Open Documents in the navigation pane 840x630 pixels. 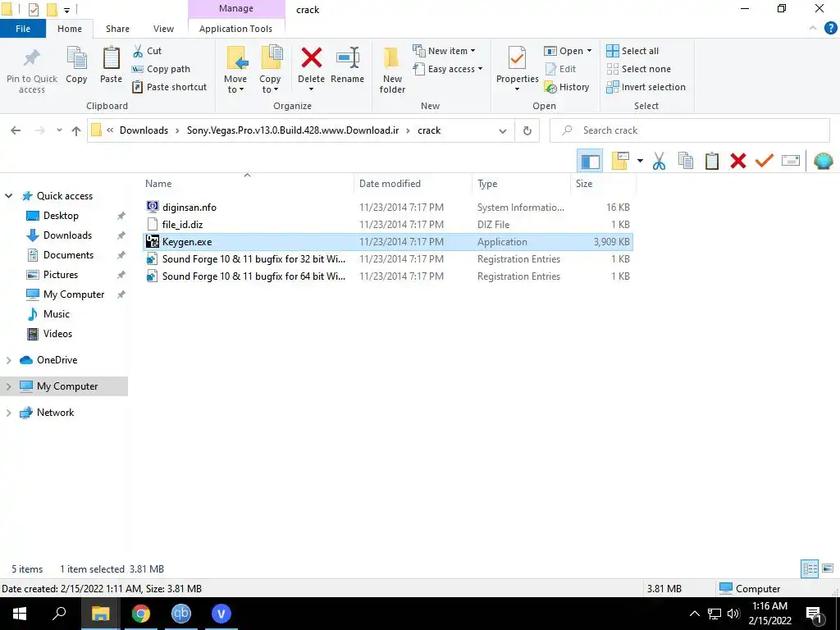click(x=68, y=255)
